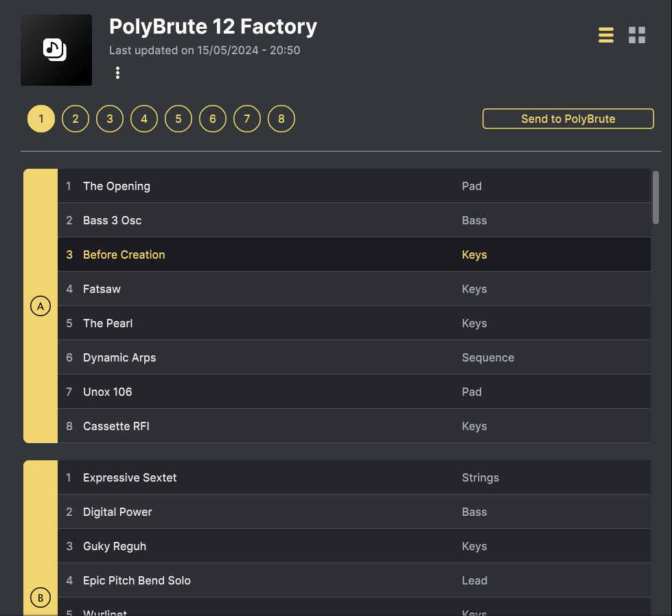Screen dimensions: 672x616
Task: Select bank page 2
Action: (x=76, y=119)
